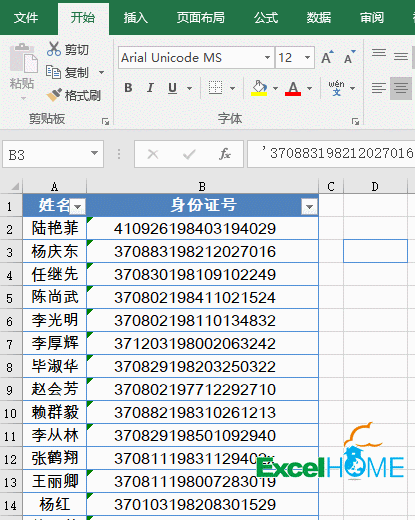Open phonetic guide dropdown arrow
415x520 pixels.
click(352, 88)
